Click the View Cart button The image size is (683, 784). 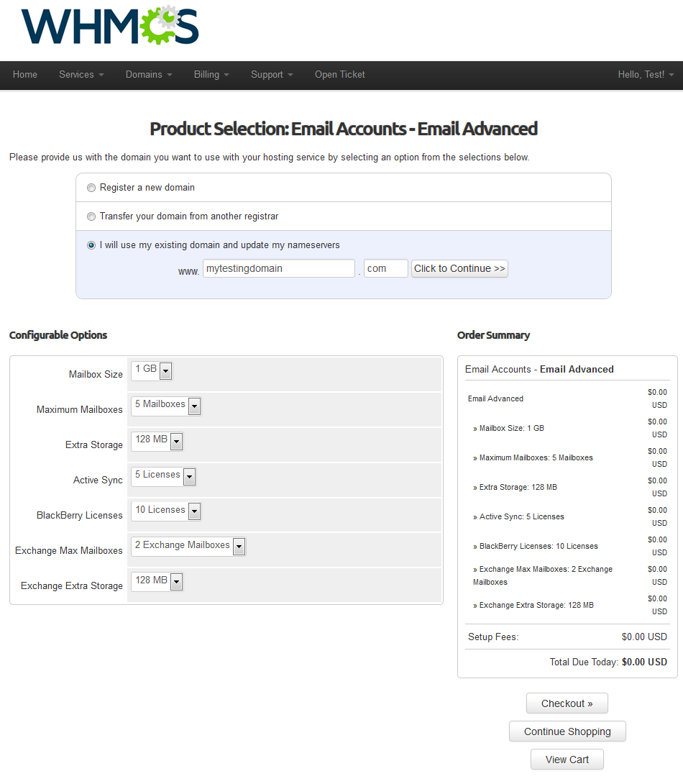click(567, 760)
